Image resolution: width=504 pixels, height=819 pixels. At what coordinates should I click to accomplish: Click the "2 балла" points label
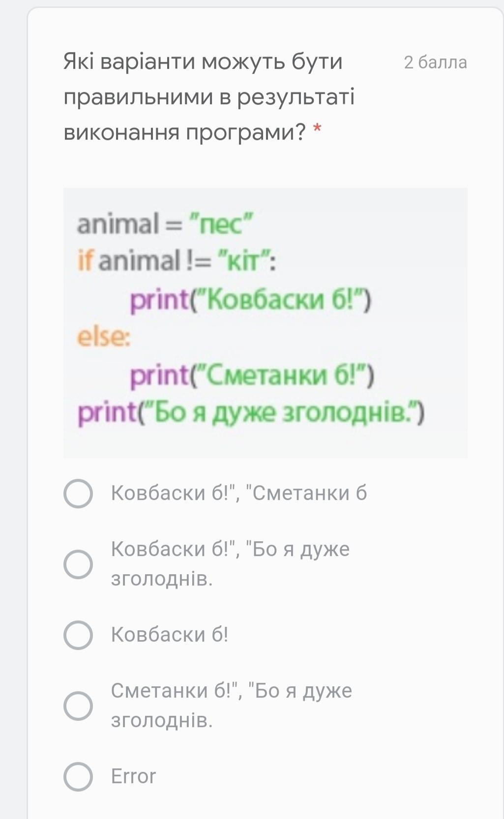tap(435, 62)
